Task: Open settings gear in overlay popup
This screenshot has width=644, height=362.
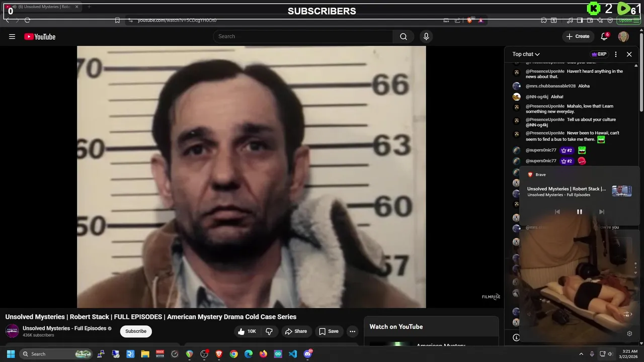Action: coord(629,333)
